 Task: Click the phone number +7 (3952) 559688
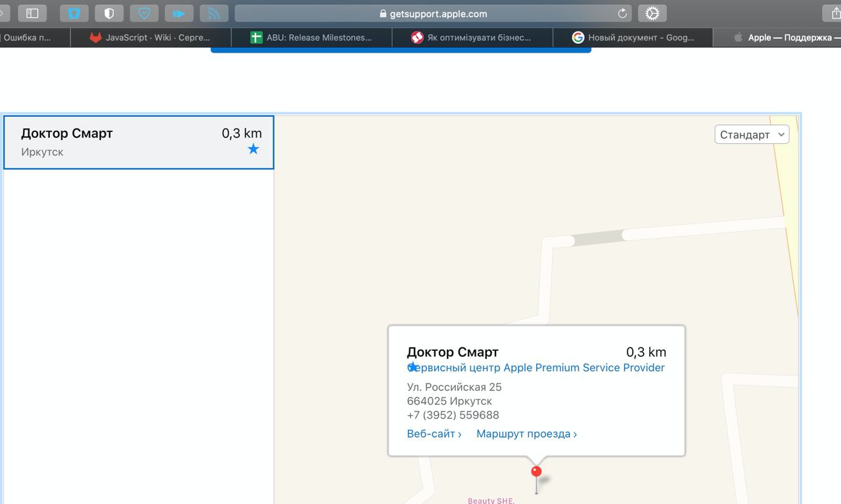(453, 415)
